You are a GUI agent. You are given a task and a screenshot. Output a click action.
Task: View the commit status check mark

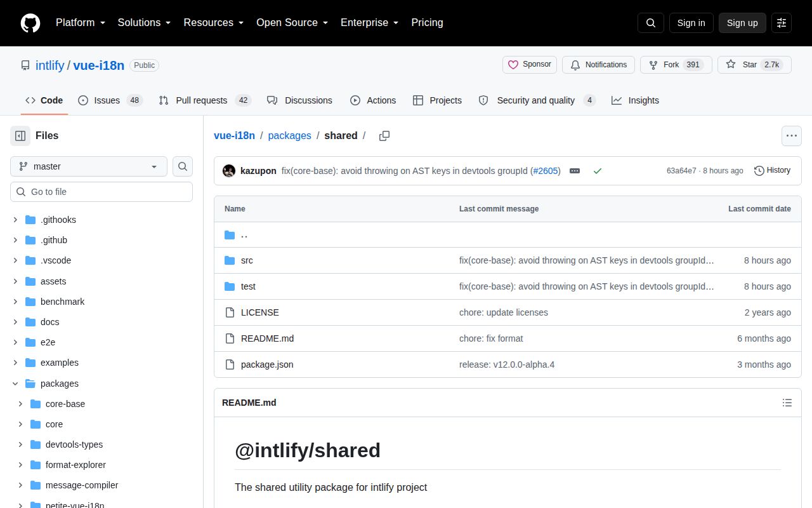pos(597,171)
